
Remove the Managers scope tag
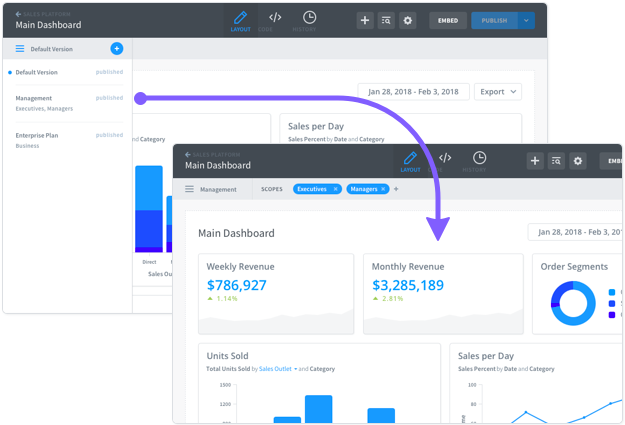(x=383, y=189)
